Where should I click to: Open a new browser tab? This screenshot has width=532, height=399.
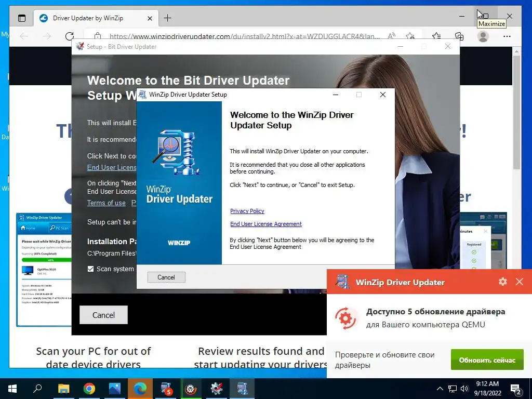click(168, 18)
